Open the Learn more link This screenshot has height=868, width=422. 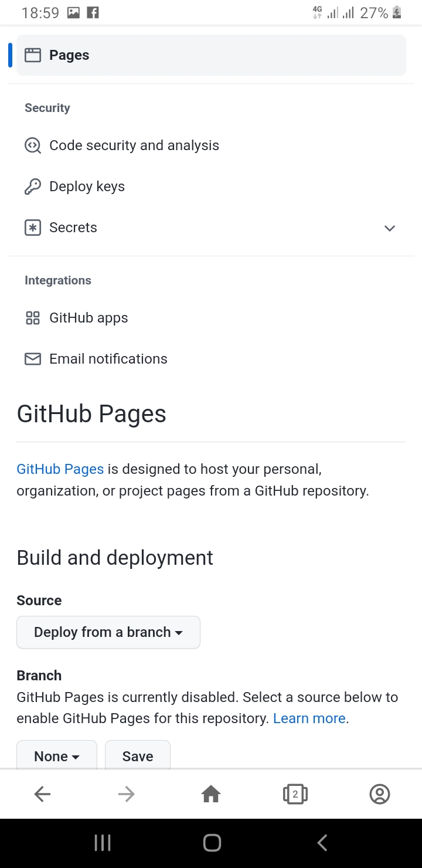pos(309,718)
